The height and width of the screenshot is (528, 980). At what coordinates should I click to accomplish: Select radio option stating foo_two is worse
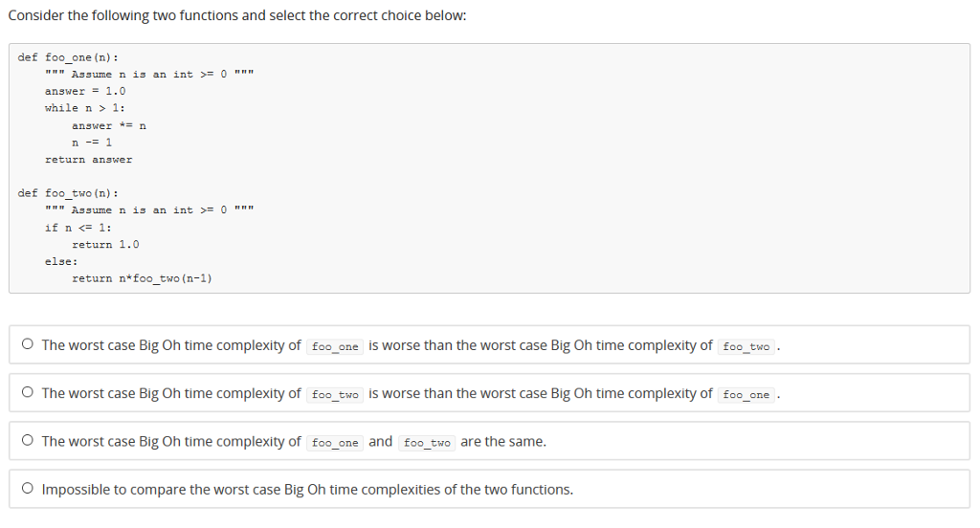point(28,392)
